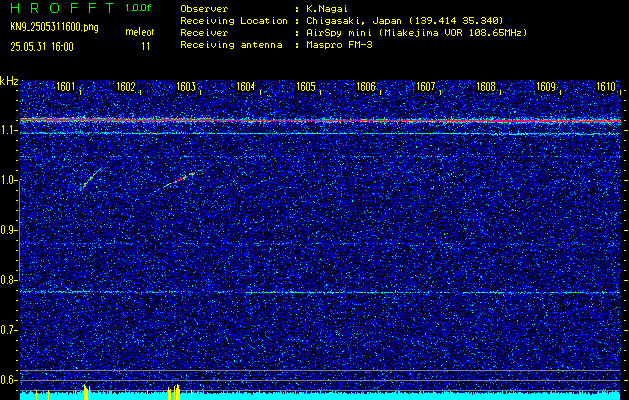The image size is (629, 400).
Task: Click the diagonal meteor echo streak near 1601
Action: click(89, 179)
